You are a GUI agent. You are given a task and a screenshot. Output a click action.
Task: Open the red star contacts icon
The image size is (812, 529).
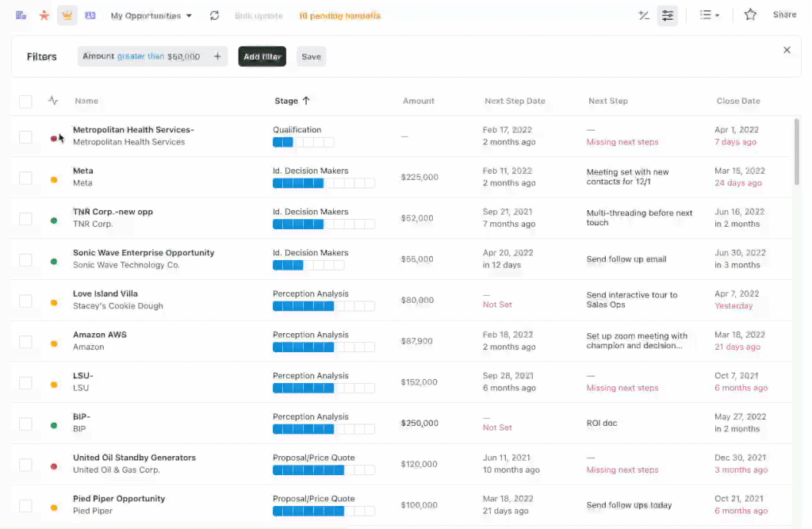point(44,16)
